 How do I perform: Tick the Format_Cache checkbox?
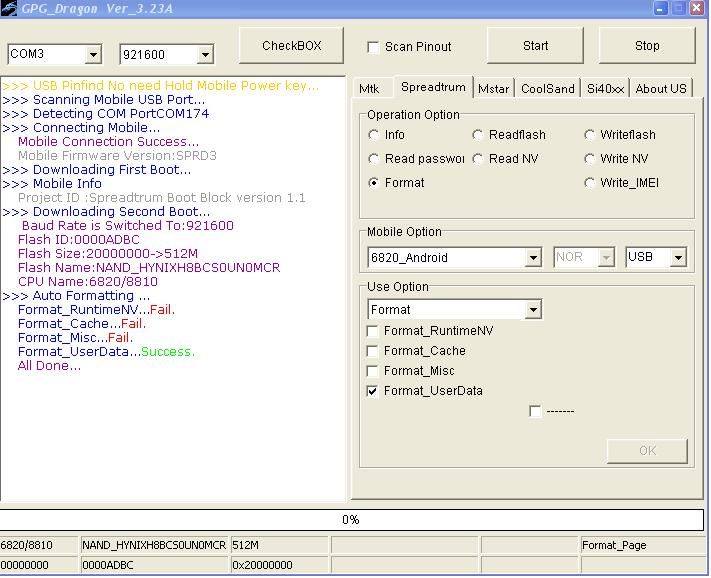click(x=373, y=351)
